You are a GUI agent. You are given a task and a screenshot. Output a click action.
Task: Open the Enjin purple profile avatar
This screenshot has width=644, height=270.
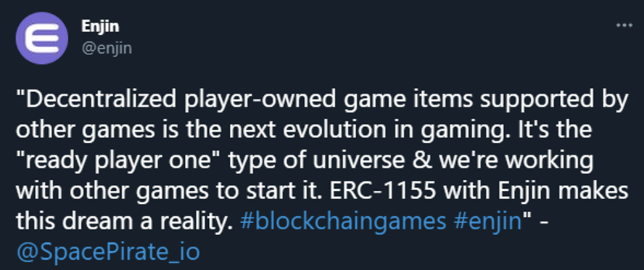click(41, 38)
